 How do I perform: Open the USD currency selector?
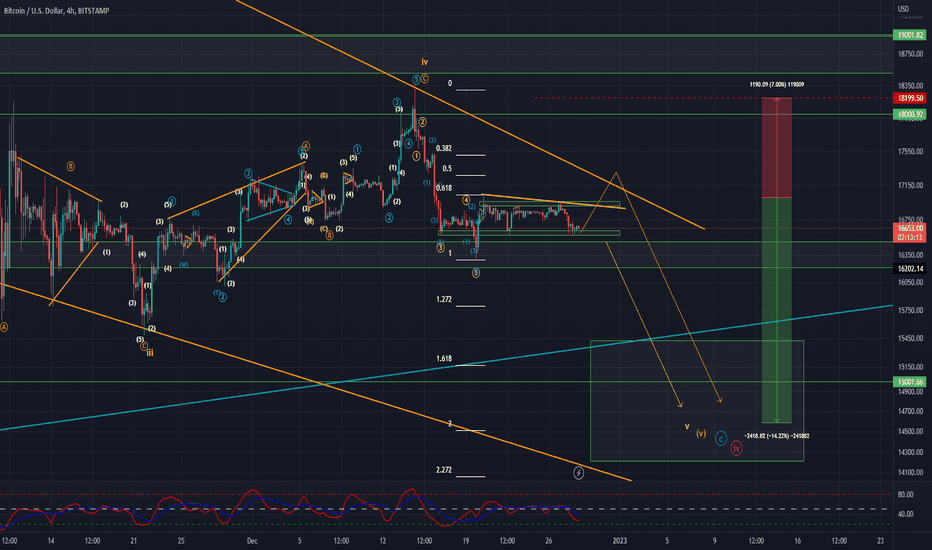(903, 8)
